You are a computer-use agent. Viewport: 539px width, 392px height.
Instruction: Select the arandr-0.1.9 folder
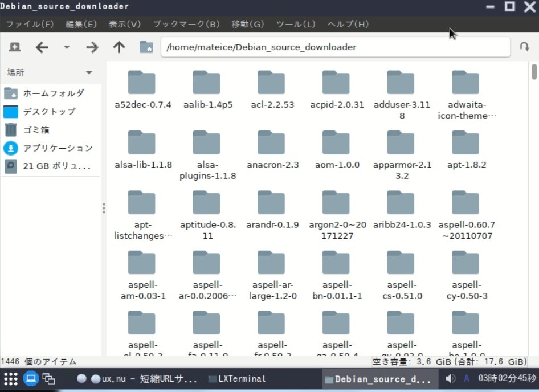pos(272,210)
